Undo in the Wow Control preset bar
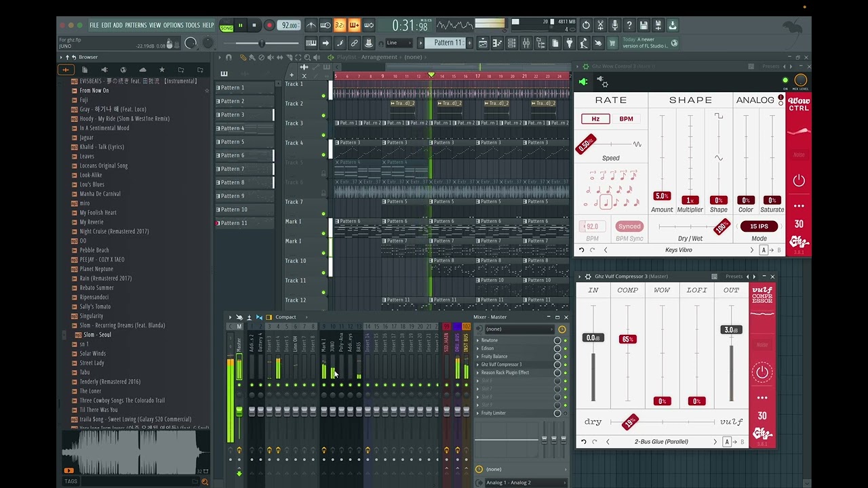 (582, 250)
